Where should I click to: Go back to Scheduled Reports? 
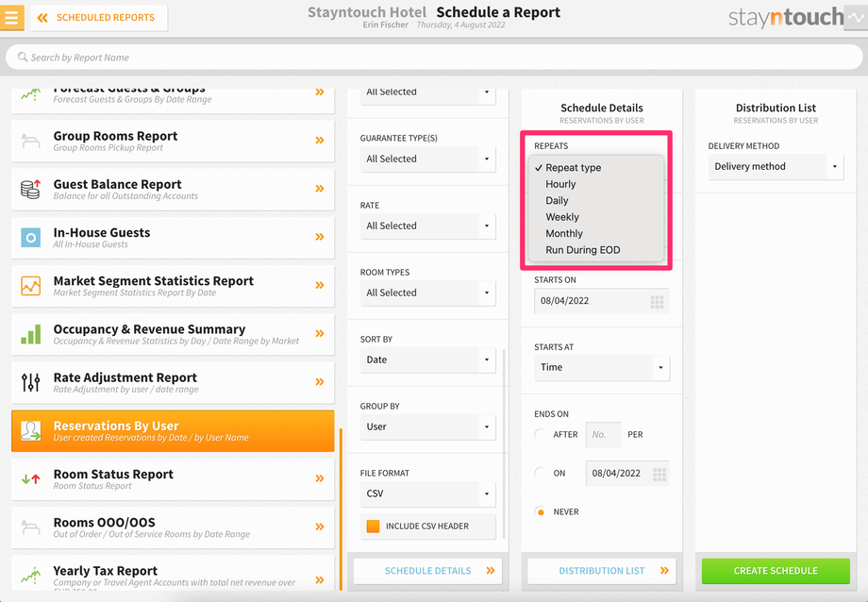[99, 18]
